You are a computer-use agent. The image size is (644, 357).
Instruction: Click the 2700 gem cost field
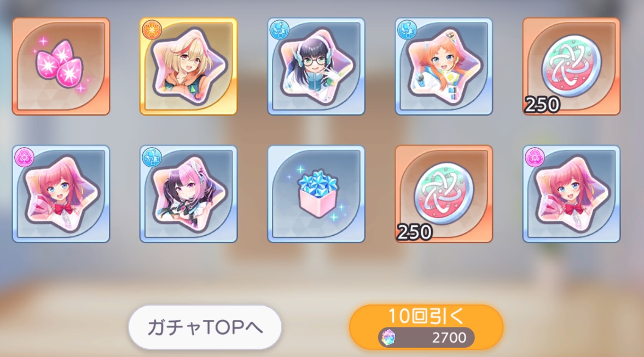coord(426,338)
